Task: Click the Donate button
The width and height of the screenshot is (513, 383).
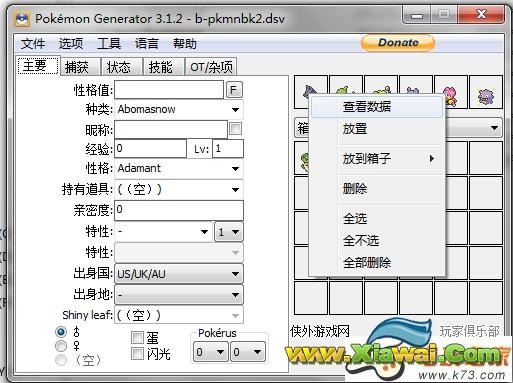Action: click(398, 43)
